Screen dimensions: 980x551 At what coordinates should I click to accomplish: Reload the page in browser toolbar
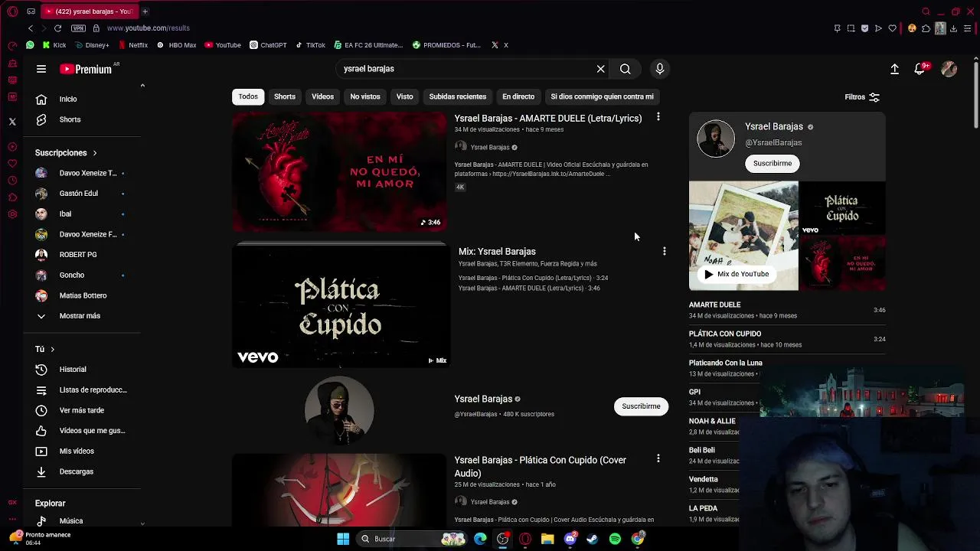click(x=57, y=28)
